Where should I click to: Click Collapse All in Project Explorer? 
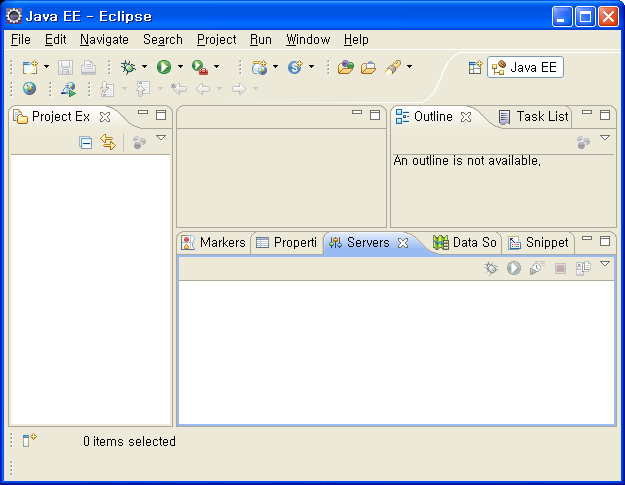coord(85,142)
